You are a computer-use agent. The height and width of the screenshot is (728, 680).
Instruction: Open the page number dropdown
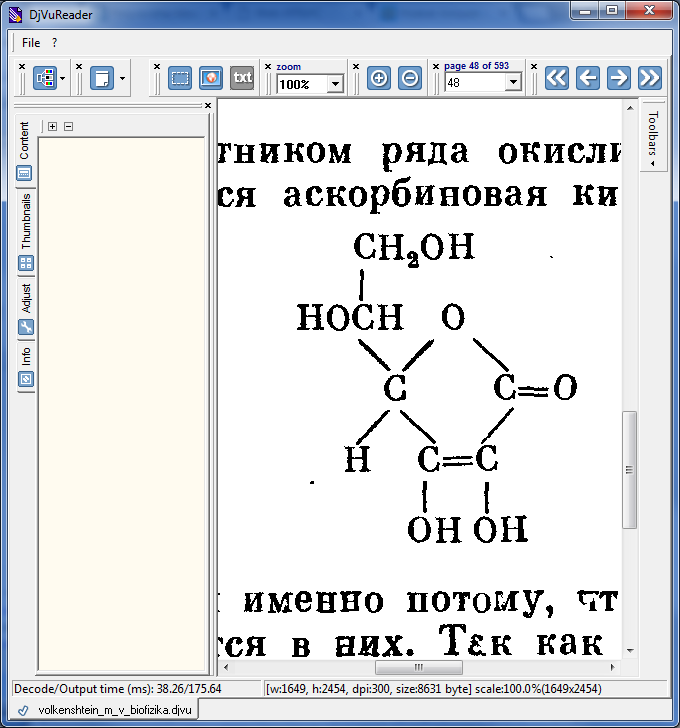[x=513, y=83]
